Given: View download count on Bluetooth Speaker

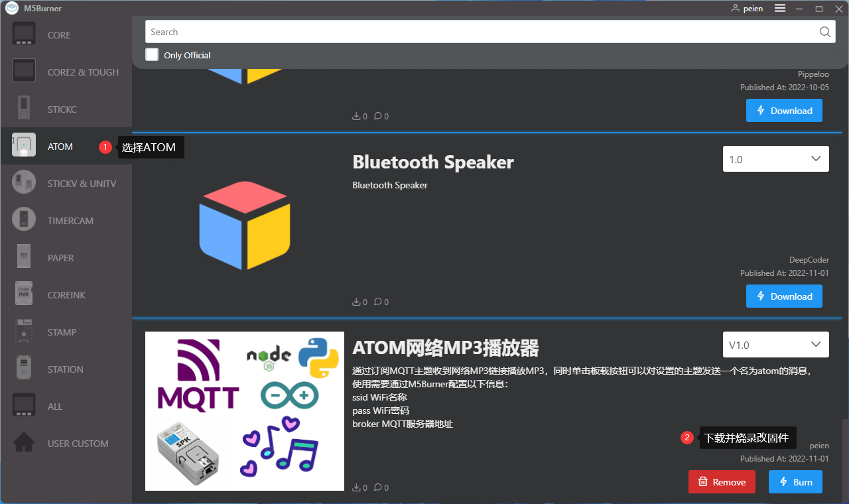Looking at the screenshot, I should (359, 302).
